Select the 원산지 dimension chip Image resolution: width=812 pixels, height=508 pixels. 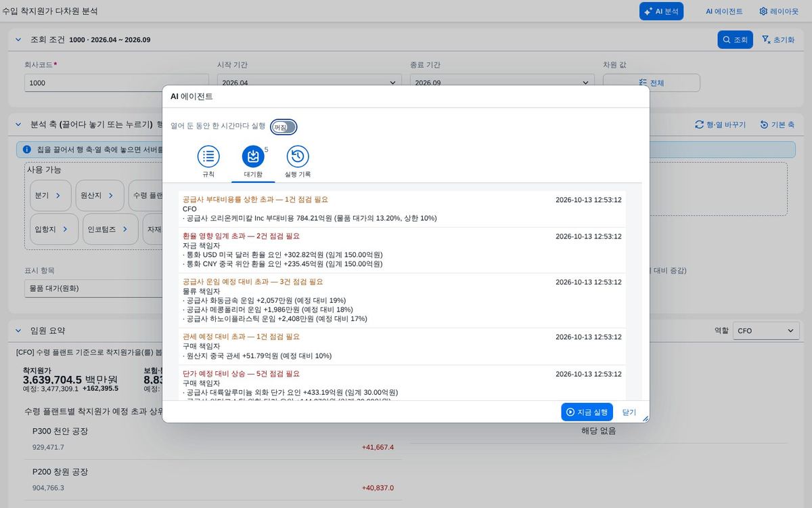99,195
